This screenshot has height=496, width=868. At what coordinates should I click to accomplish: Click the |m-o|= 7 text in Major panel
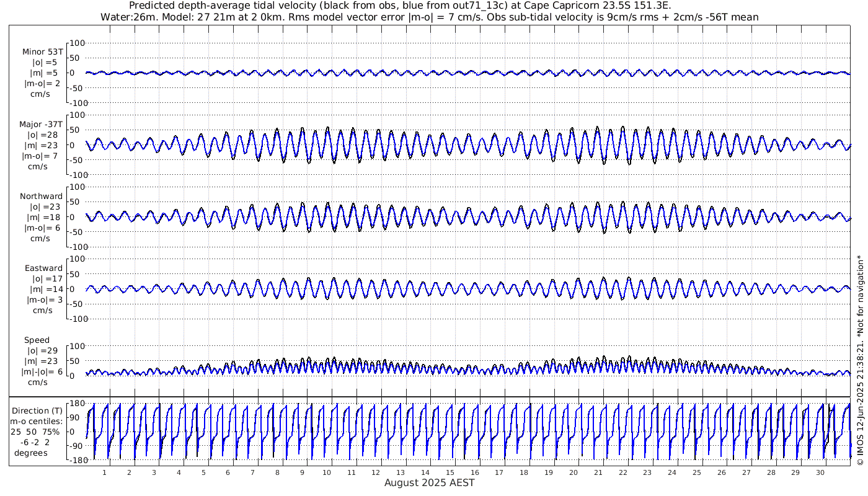click(42, 156)
